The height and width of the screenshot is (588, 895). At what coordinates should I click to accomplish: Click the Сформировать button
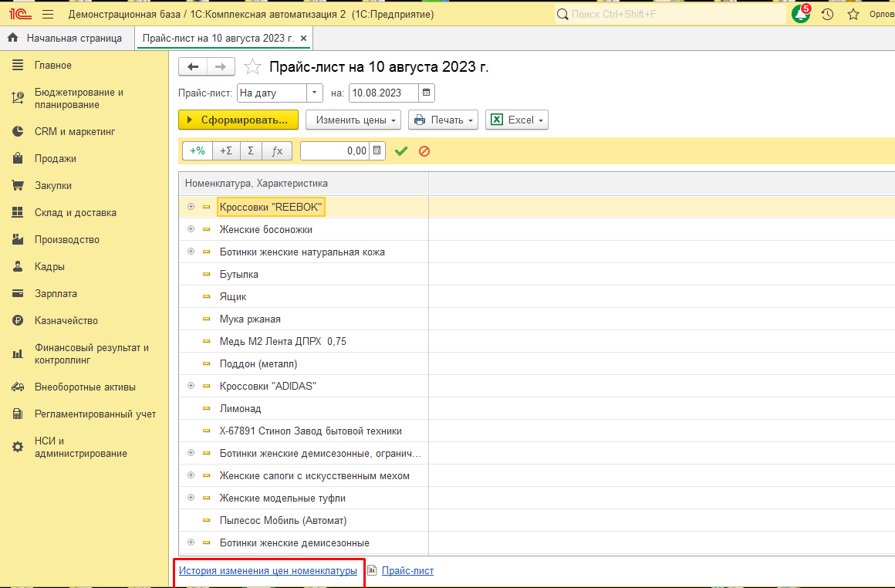point(238,120)
